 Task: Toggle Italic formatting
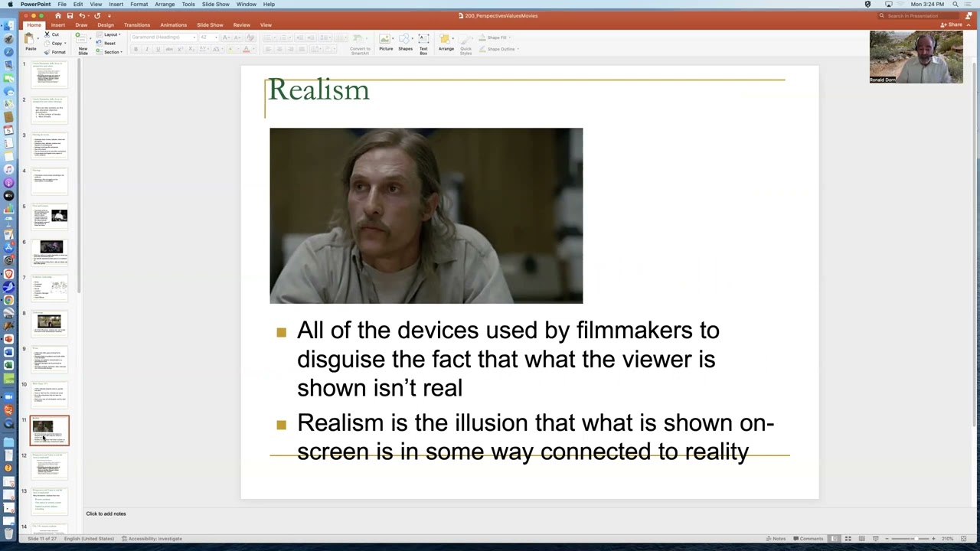147,49
